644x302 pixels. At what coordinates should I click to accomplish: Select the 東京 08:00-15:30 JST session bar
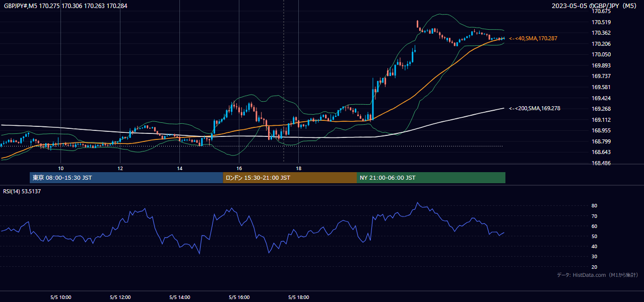tap(126, 178)
